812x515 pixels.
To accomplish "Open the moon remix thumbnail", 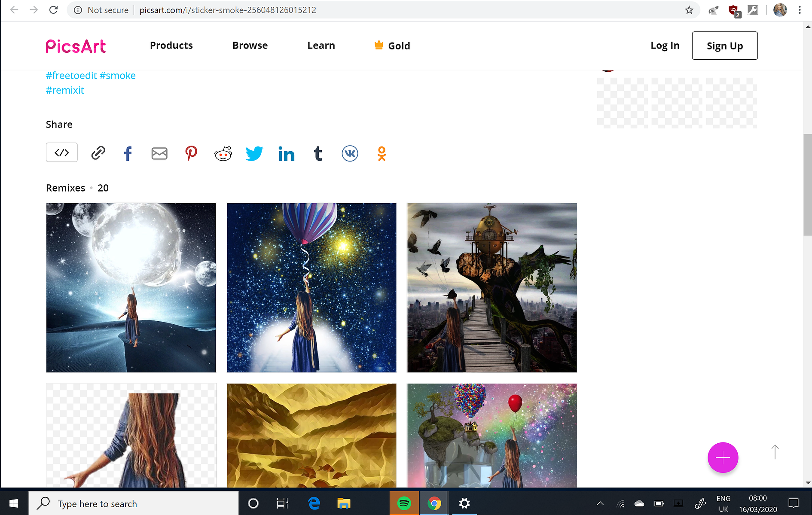I will click(x=131, y=288).
